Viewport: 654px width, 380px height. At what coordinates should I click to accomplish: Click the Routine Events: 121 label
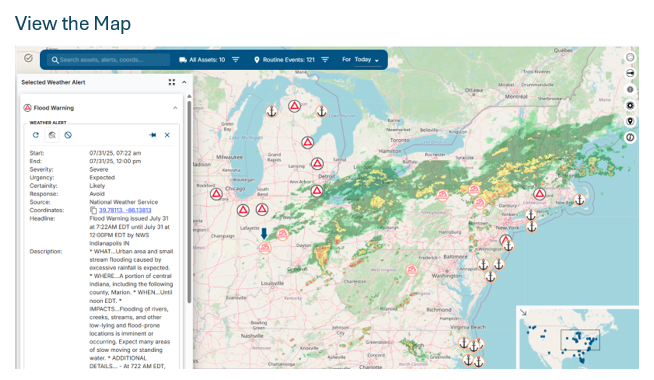[289, 60]
